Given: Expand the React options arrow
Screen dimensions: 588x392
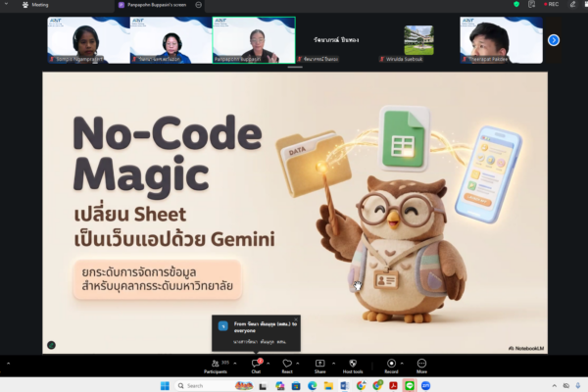Looking at the screenshot, I should [298, 364].
